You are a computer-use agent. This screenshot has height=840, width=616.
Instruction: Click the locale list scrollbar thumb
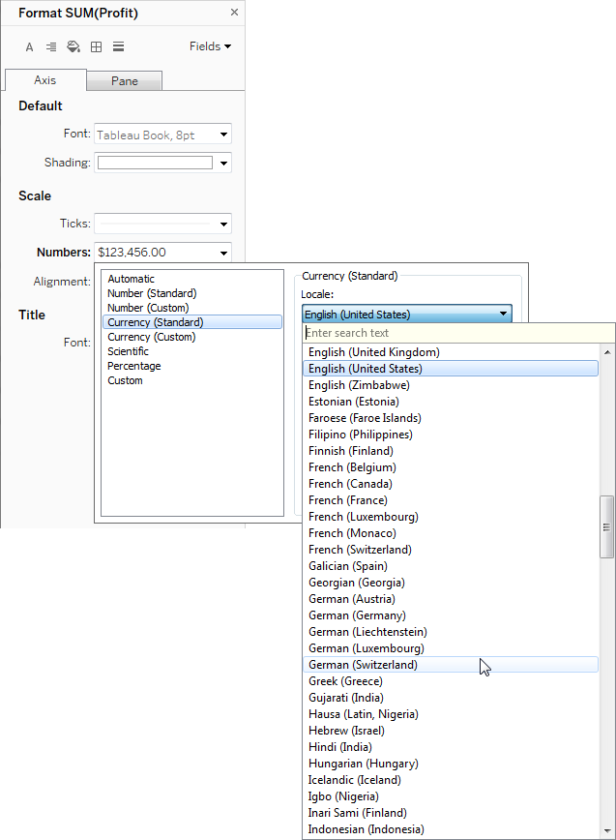coord(606,527)
